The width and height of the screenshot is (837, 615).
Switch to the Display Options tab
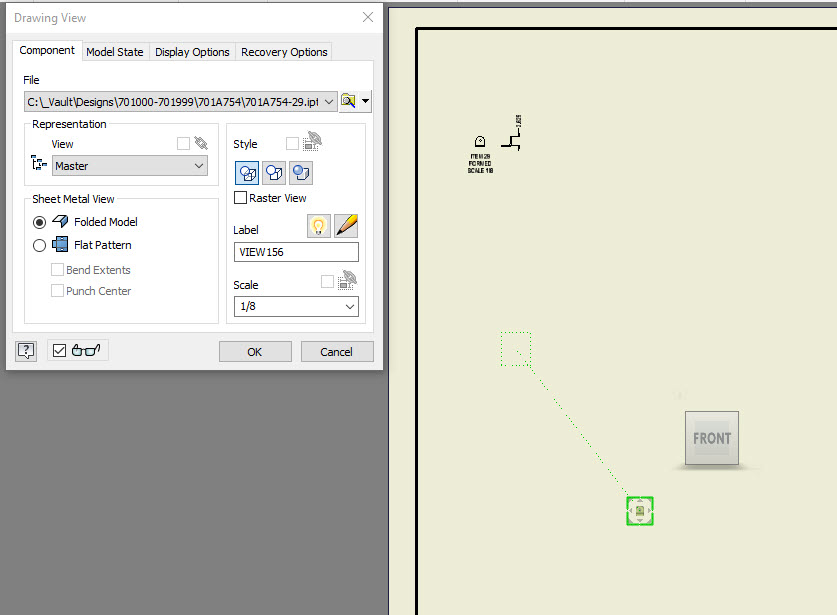pyautogui.click(x=192, y=50)
